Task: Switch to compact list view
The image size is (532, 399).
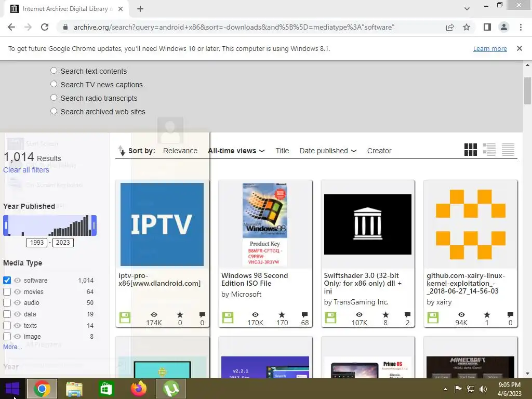Action: tap(508, 150)
